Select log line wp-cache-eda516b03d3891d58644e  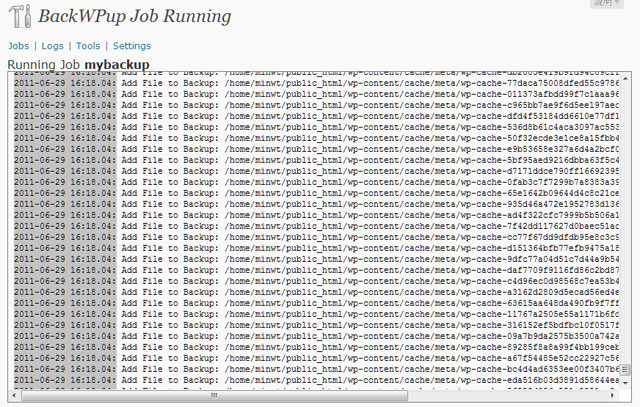pos(316,381)
